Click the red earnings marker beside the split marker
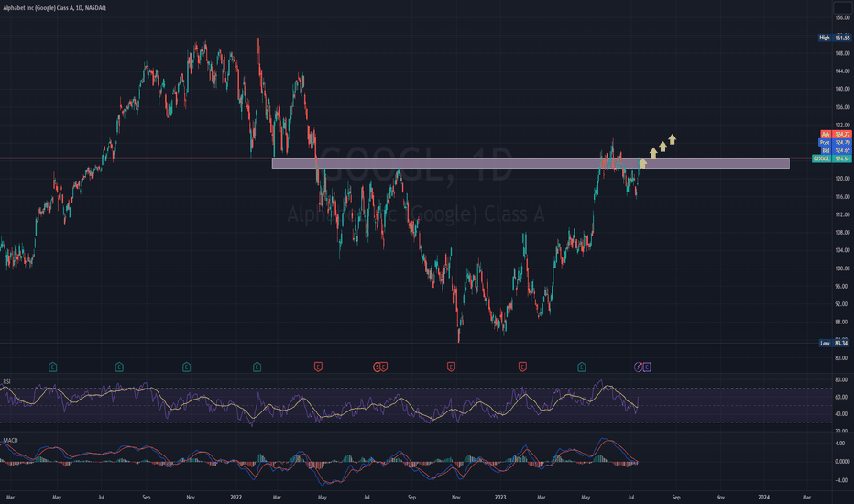The height and width of the screenshot is (504, 854). click(384, 367)
